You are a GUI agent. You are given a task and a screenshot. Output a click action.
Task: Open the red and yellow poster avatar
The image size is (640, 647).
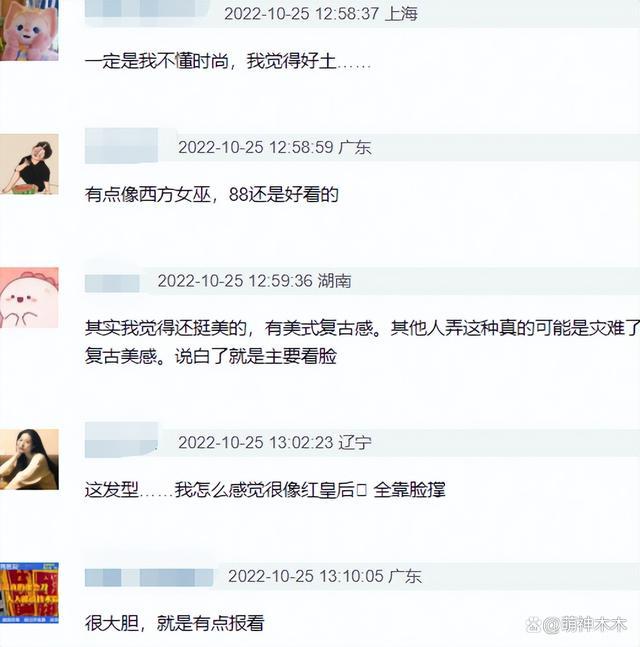coord(29,593)
